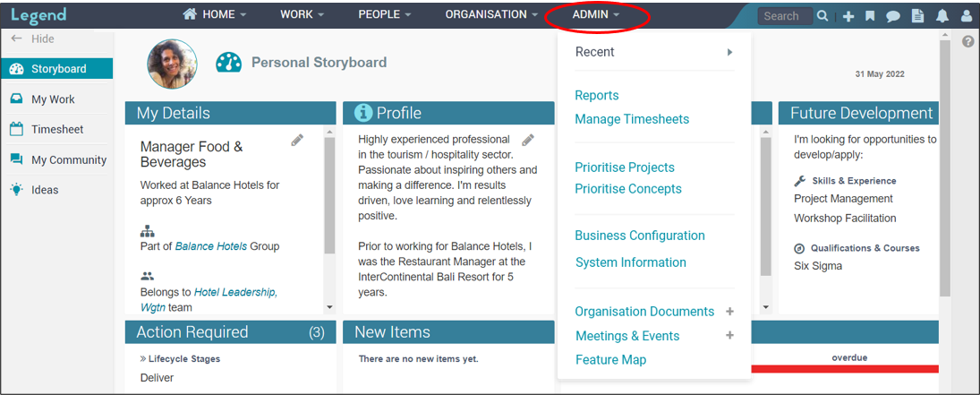Click the help question mark icon

(x=968, y=42)
